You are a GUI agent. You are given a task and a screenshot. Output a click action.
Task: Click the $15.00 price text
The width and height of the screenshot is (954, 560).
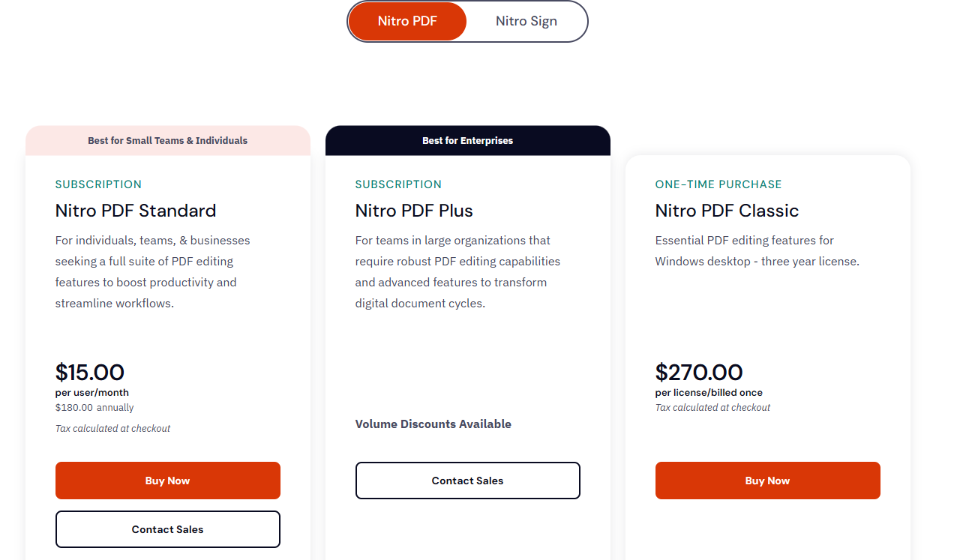90,373
